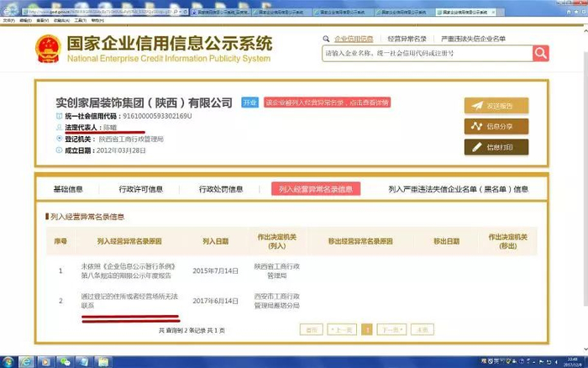
Task: Click the taskbar clock
Action: coord(572,362)
